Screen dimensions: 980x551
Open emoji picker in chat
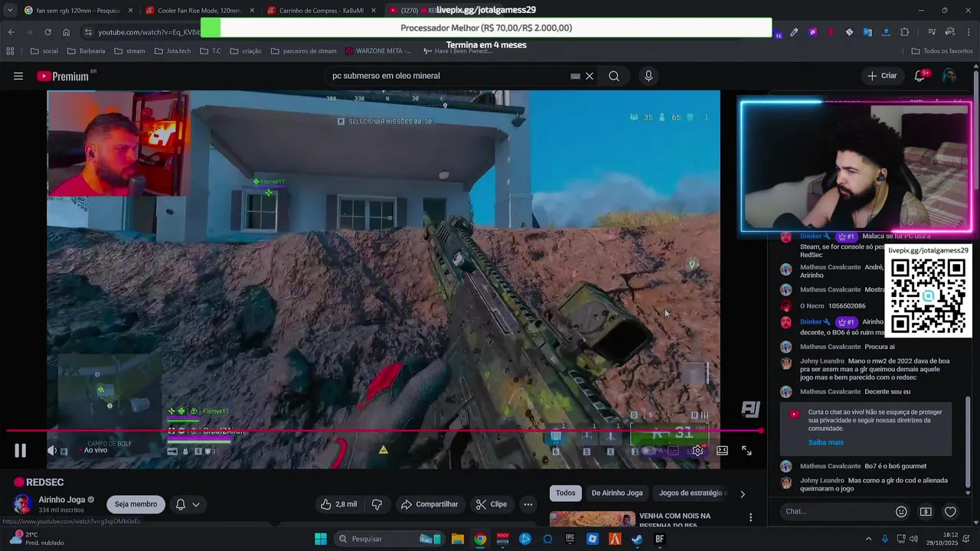(x=901, y=511)
